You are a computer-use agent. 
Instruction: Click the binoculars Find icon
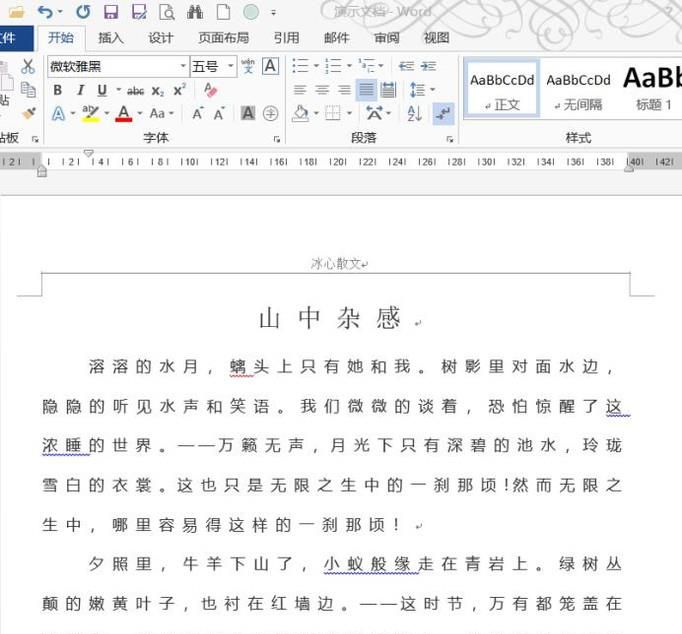pos(195,12)
